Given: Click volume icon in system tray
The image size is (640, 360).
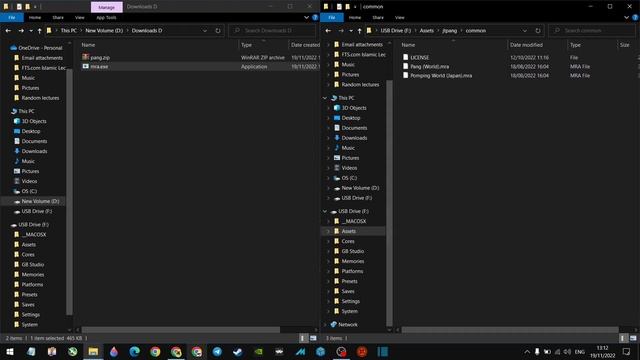Looking at the screenshot, I should (567, 351).
